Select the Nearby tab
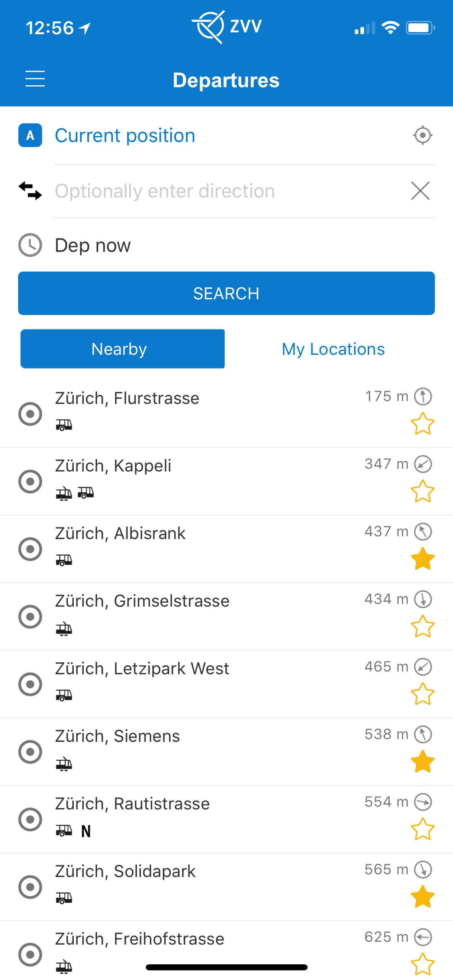 [122, 349]
